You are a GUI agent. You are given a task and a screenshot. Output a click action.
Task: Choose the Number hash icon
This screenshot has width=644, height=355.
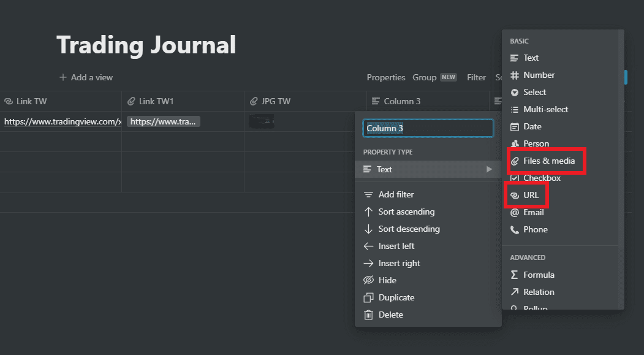514,75
